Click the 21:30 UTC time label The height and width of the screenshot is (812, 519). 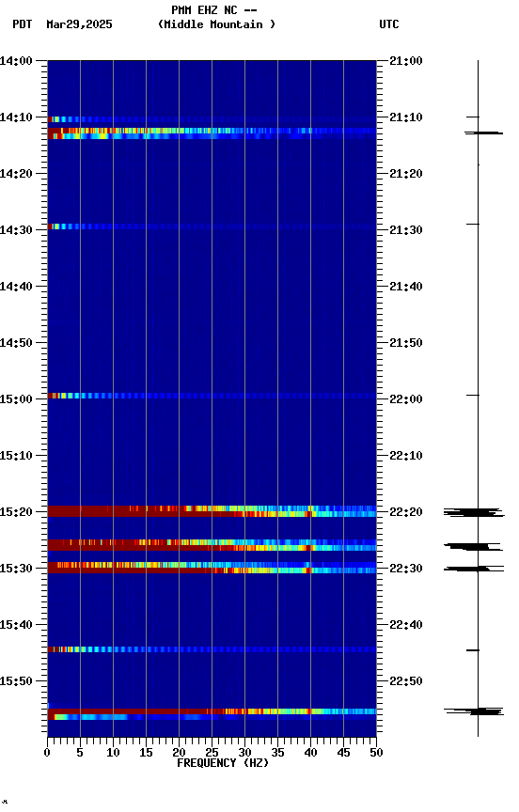click(x=406, y=230)
